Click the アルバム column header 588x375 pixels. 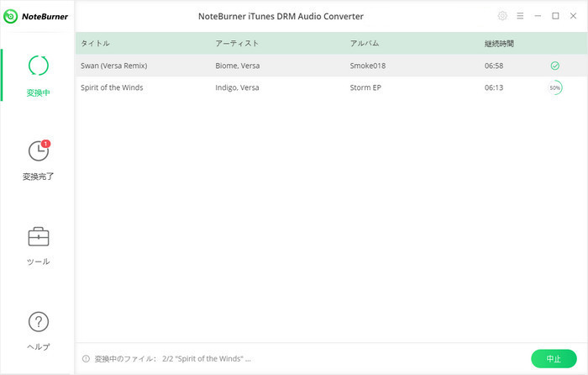[365, 43]
